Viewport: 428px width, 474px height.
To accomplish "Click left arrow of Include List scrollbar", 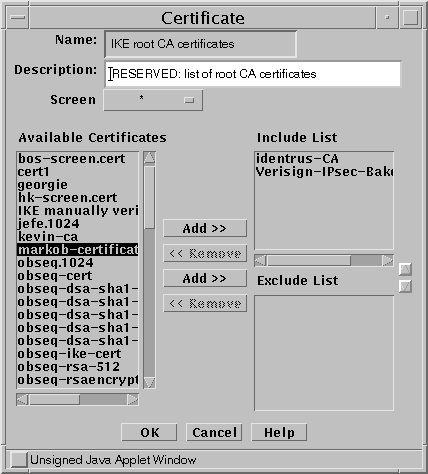I will (260, 260).
